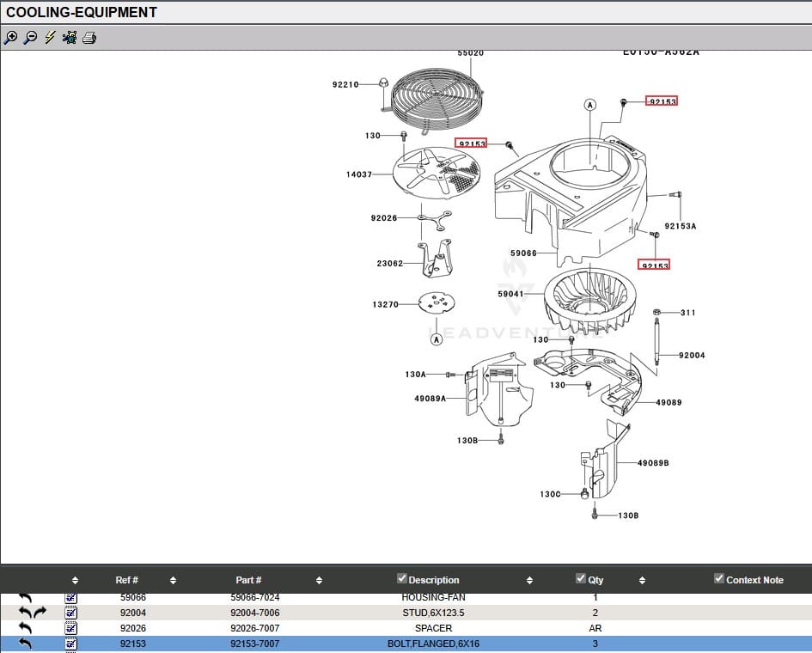The width and height of the screenshot is (812, 653).
Task: Click the zoom out magnifier icon
Action: pyautogui.click(x=30, y=38)
